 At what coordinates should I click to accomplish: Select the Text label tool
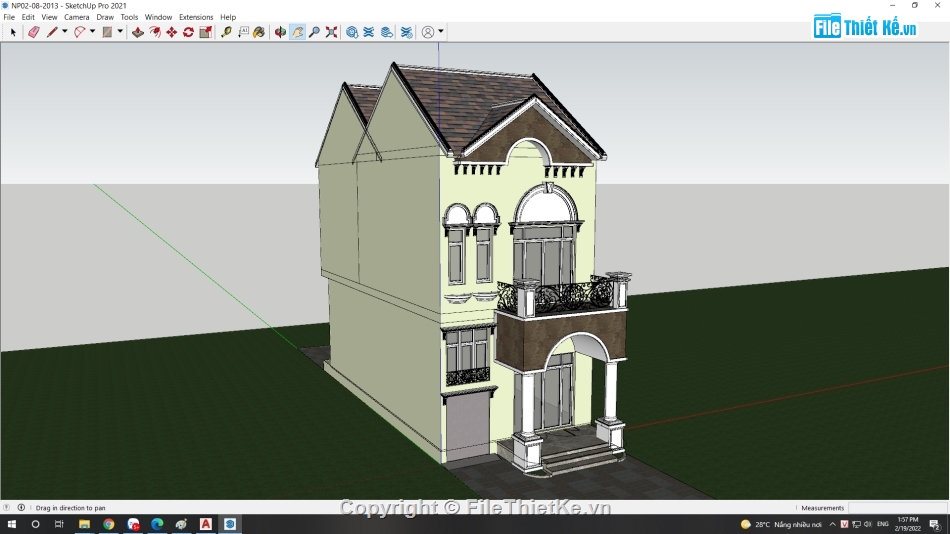click(x=243, y=32)
